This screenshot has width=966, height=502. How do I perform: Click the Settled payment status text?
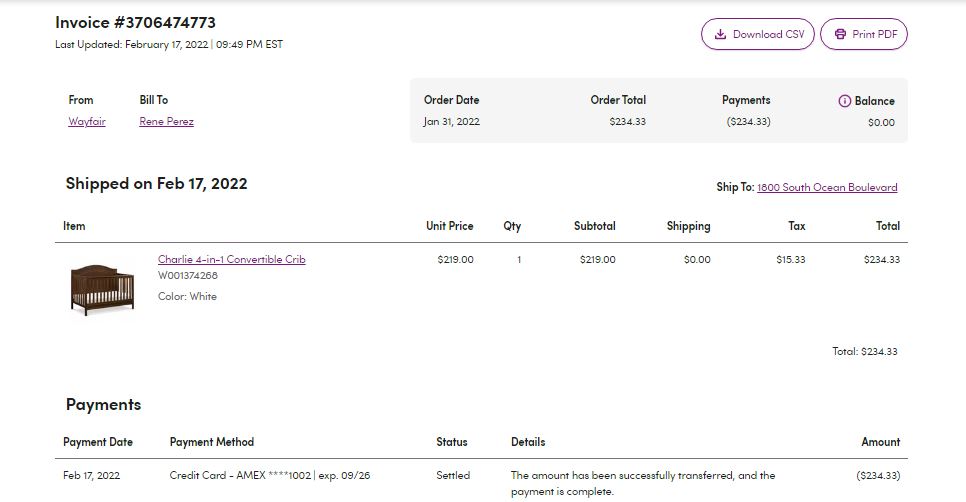(x=453, y=476)
